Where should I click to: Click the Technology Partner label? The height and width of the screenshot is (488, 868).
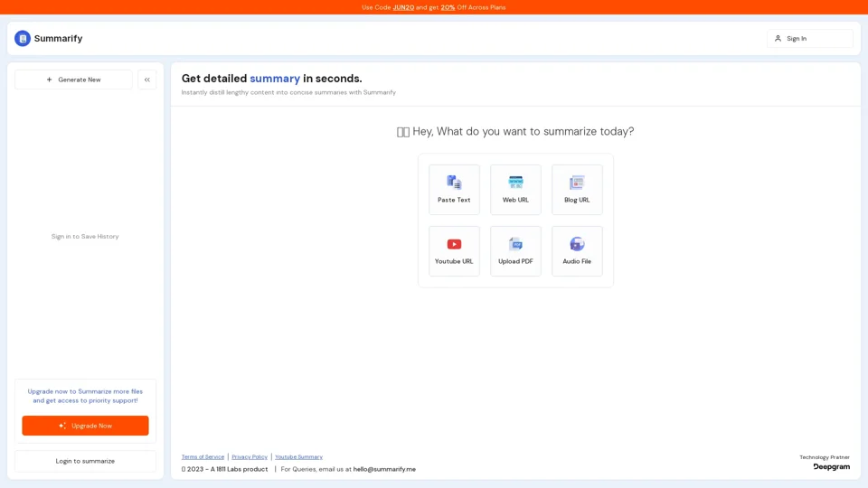coord(825,457)
